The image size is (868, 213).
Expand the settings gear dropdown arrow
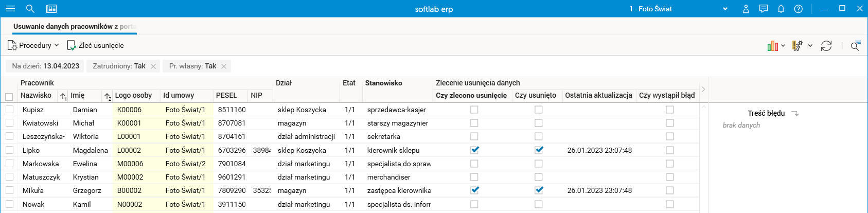click(x=810, y=46)
